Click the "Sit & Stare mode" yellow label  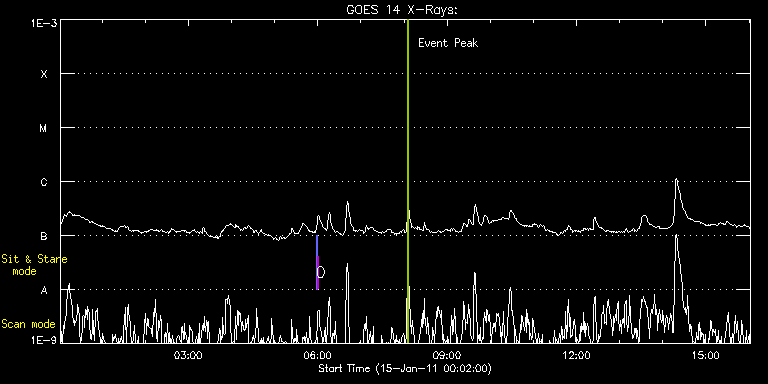pos(34,264)
